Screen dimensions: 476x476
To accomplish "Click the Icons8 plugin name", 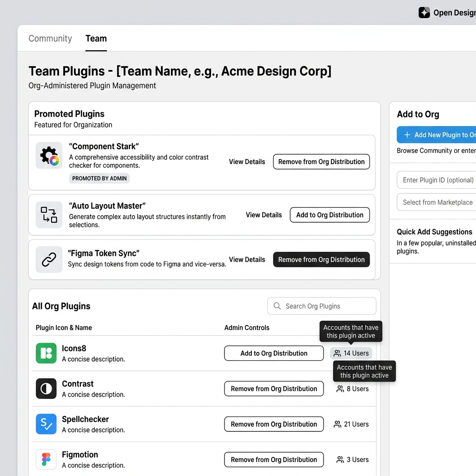I will point(74,348).
